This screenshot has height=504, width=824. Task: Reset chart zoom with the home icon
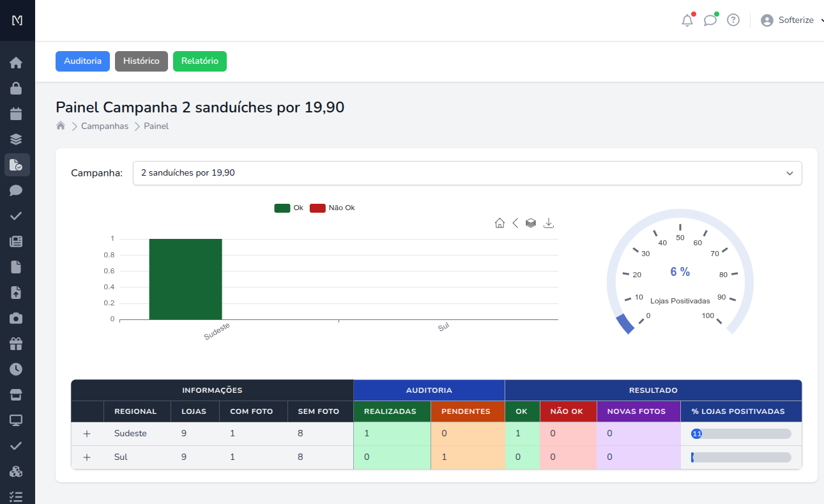coord(500,222)
